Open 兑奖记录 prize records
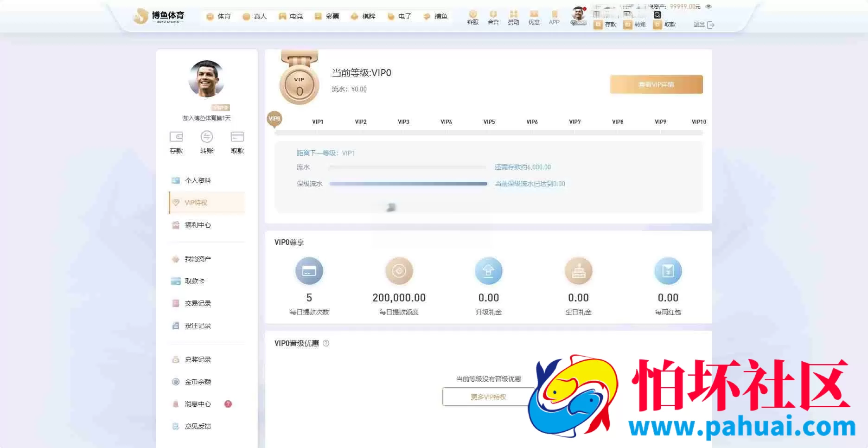 tap(206, 359)
